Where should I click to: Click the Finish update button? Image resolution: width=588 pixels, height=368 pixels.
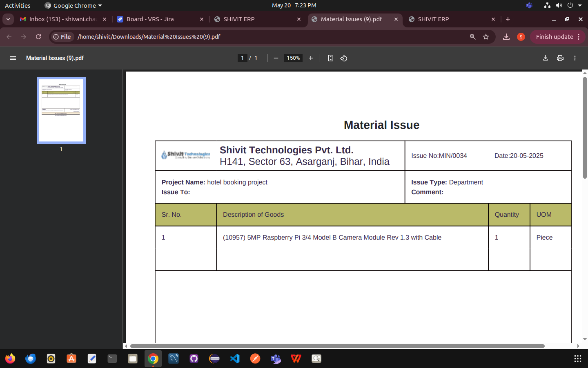pyautogui.click(x=555, y=37)
